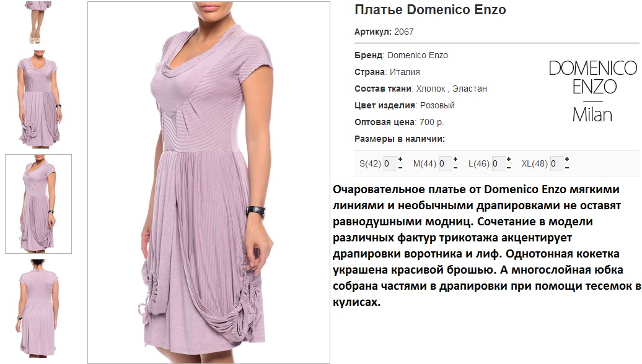Viewport: 642px width, 364px height.
Task: Open the large dress product photo
Action: [209, 183]
